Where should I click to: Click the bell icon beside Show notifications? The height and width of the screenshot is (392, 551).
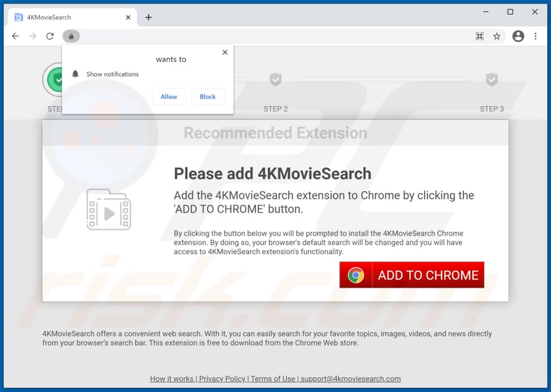tap(75, 74)
